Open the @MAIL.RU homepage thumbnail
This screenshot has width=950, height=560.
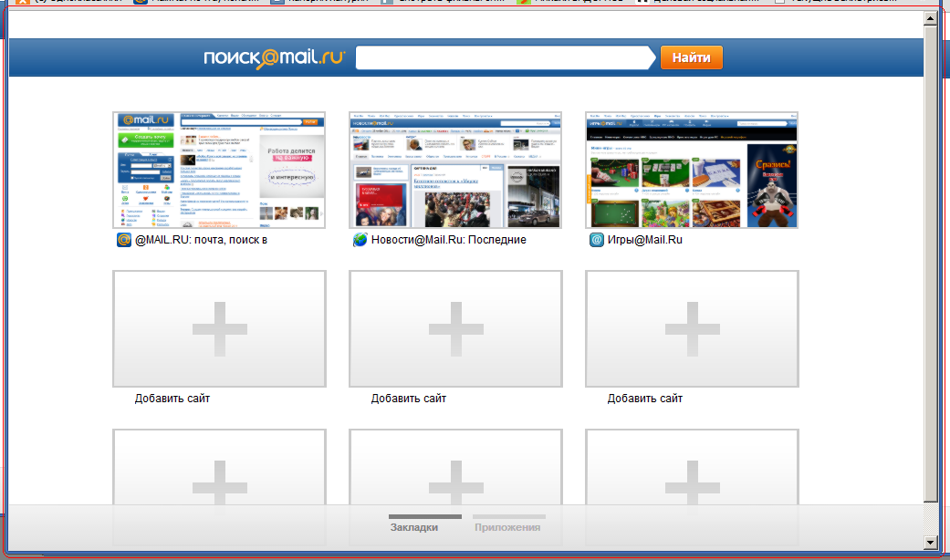219,171
